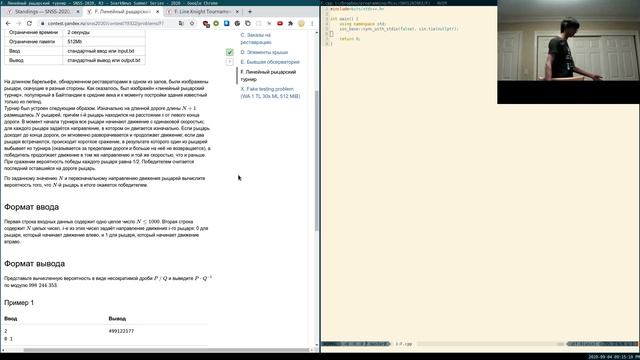Open the translate page icon in address bar
640x360 pixels.
[x=181, y=24]
